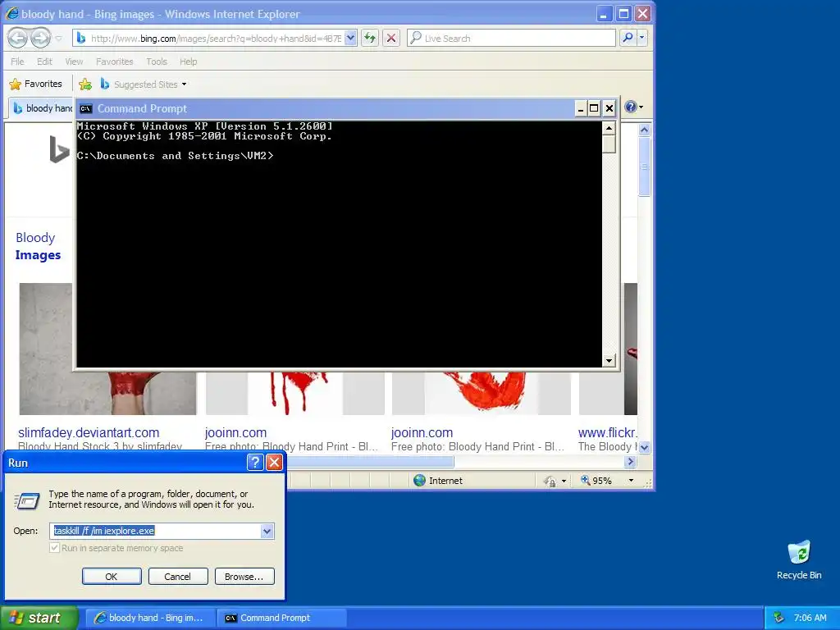
Task: Click the IE page vertical scrollbar down arrow
Action: click(645, 447)
